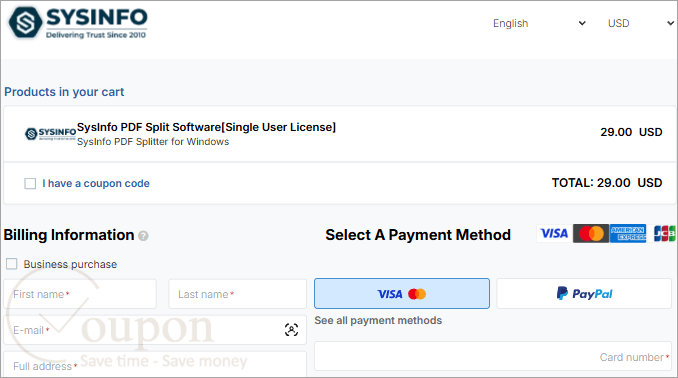
Task: Click the Billing Information help icon
Action: pyautogui.click(x=143, y=236)
